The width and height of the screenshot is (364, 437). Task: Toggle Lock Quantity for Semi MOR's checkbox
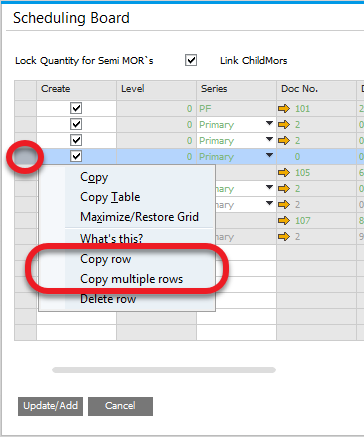191,60
